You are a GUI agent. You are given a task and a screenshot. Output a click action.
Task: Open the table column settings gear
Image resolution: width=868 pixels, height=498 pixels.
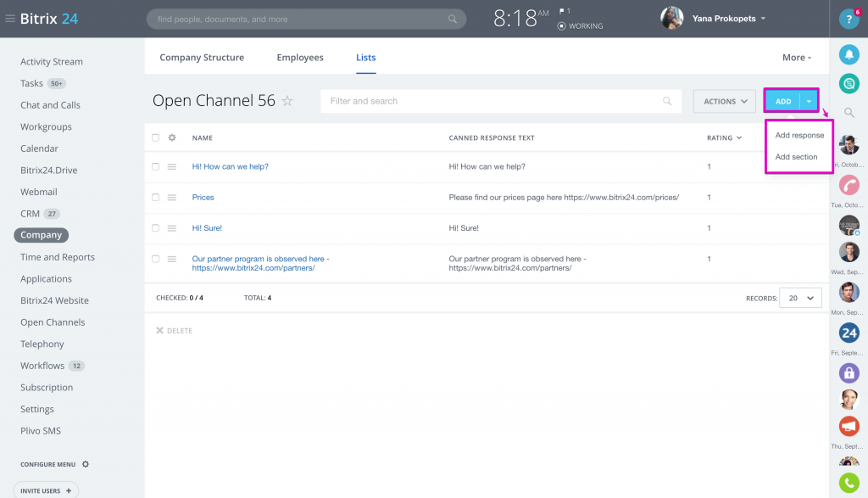pos(172,137)
